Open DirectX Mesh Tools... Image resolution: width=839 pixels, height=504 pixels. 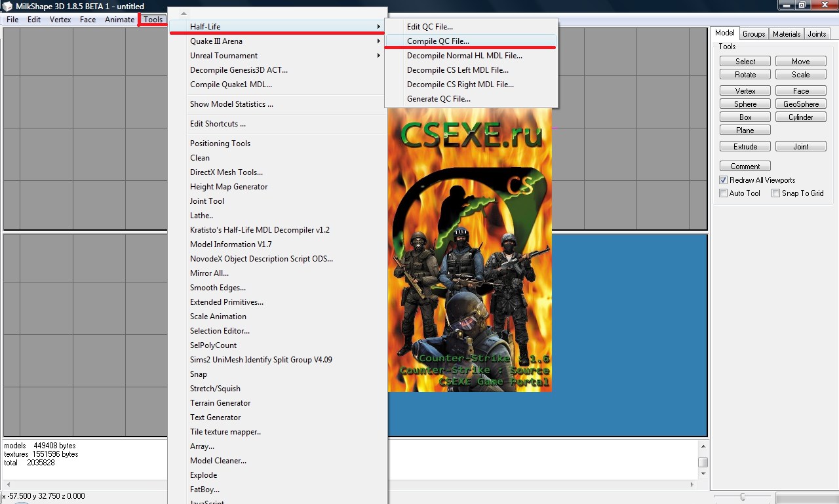277,172
